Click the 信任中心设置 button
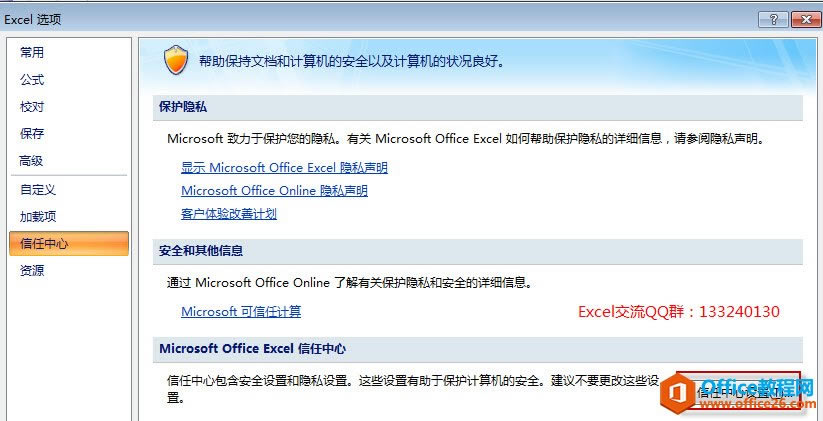The width and height of the screenshot is (823, 421). click(x=738, y=390)
